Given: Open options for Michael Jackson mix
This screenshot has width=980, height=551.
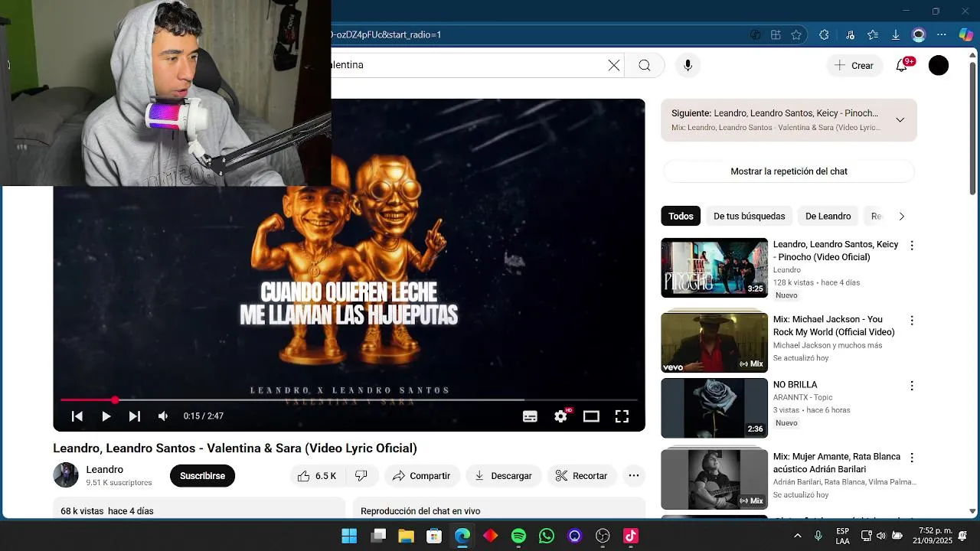Looking at the screenshot, I should (911, 321).
